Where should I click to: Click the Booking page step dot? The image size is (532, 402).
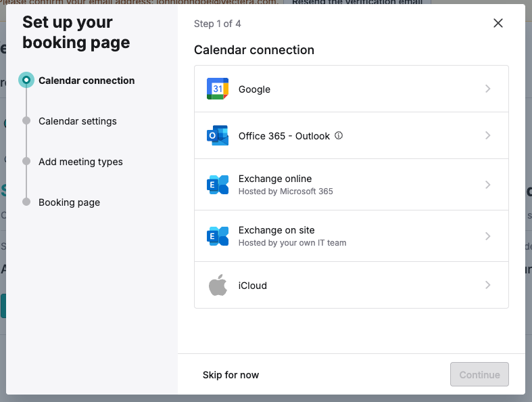coord(26,202)
